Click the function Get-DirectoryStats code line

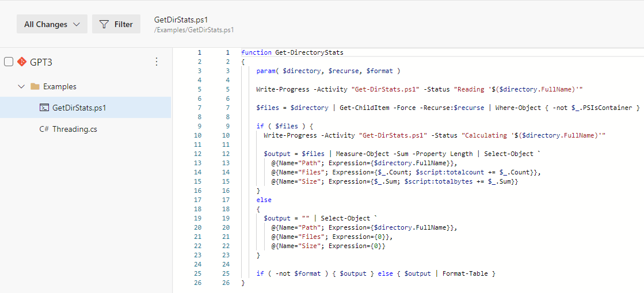pos(292,52)
